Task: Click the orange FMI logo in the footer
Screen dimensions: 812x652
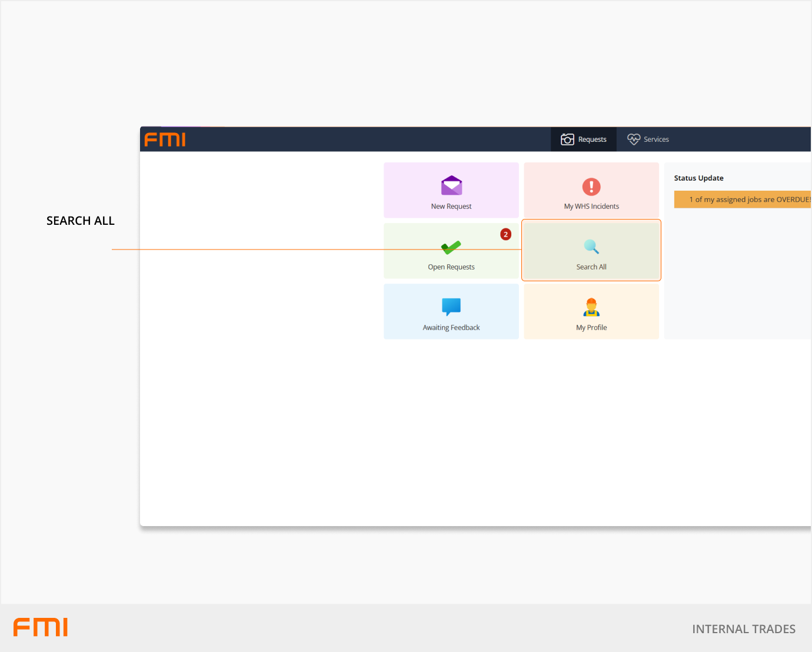Action: tap(41, 627)
